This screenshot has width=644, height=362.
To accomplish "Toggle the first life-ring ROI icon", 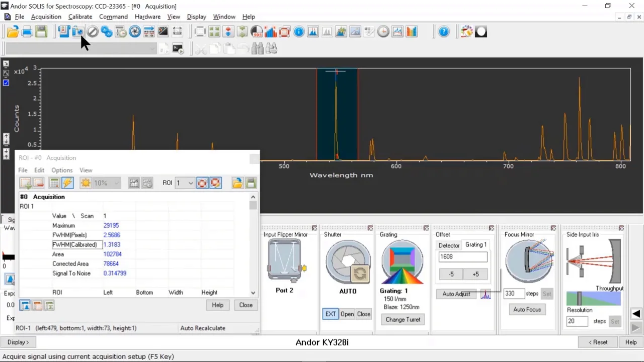I will 202,183.
